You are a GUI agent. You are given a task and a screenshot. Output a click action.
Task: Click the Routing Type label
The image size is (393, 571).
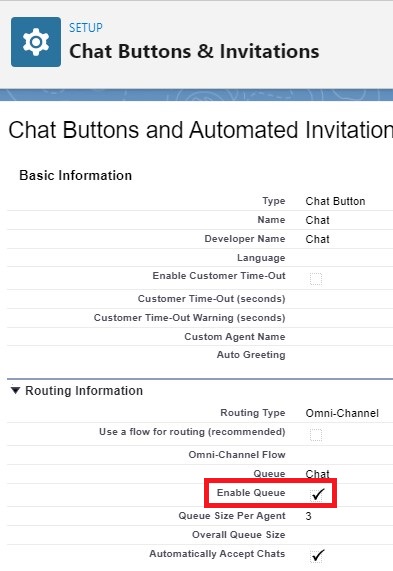253,413
